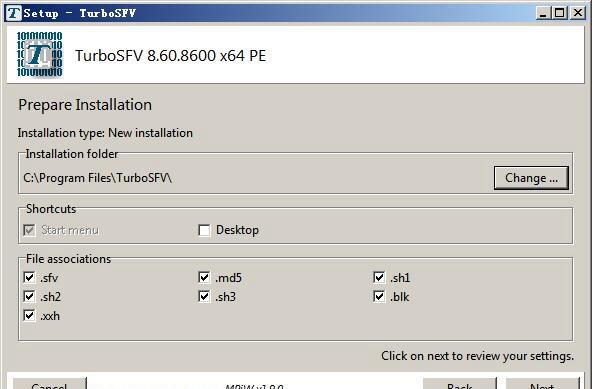Viewport: 592px width, 389px height.
Task: Uncheck the .sh1 file association
Action: pyautogui.click(x=379, y=278)
